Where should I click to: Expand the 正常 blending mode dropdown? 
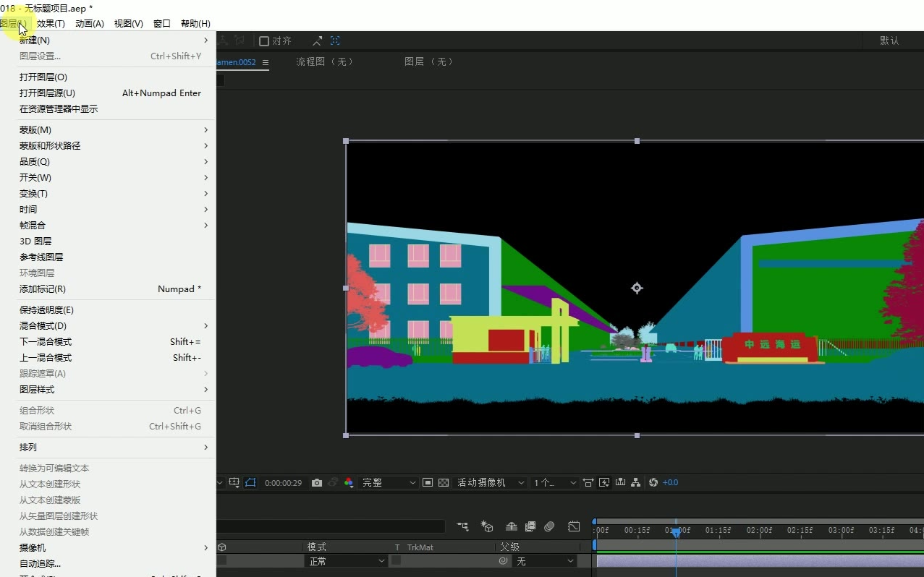pyautogui.click(x=347, y=560)
